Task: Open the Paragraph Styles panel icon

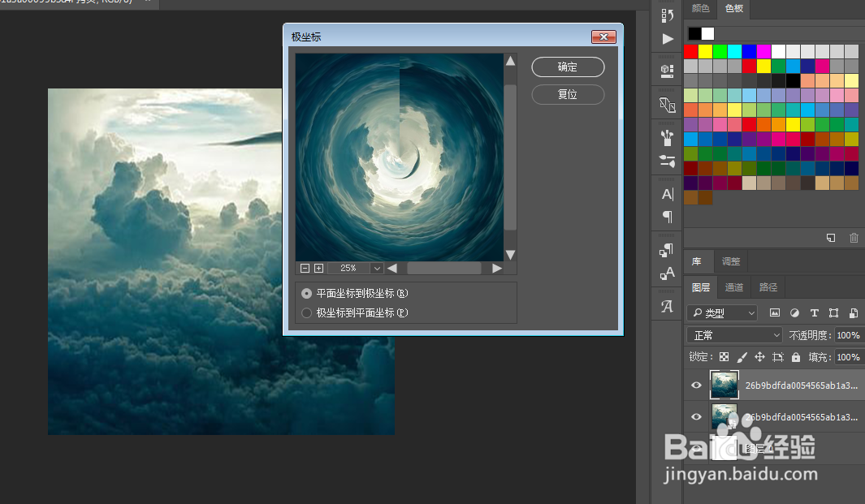Action: [668, 250]
